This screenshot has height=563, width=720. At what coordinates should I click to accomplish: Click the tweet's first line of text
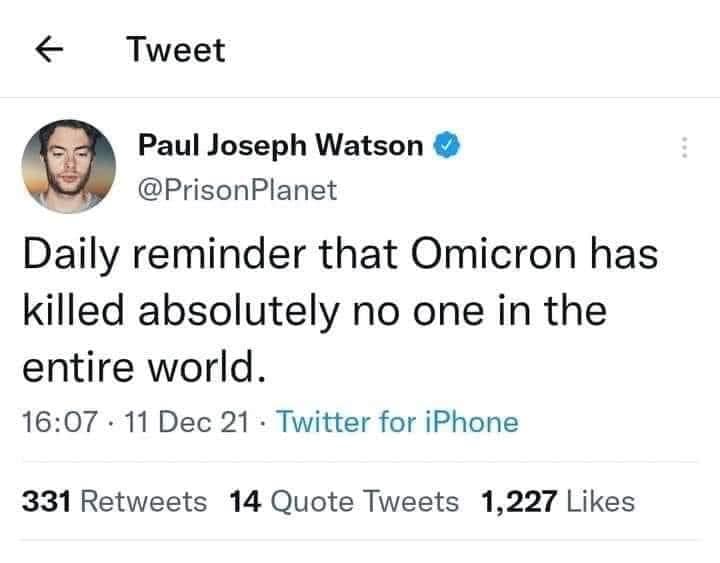point(340,255)
